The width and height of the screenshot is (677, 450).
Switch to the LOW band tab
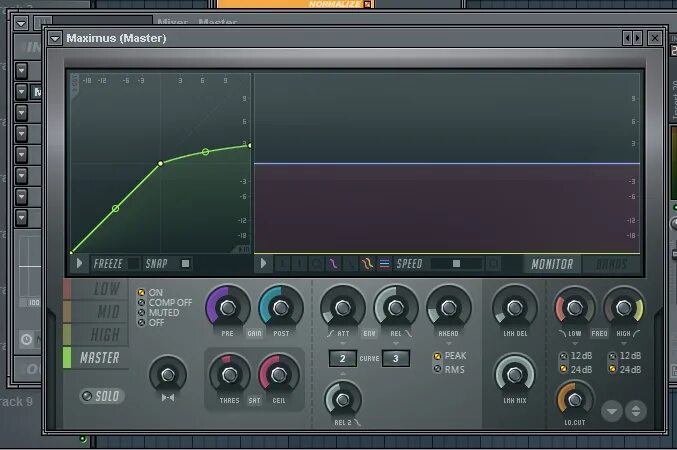pos(96,289)
